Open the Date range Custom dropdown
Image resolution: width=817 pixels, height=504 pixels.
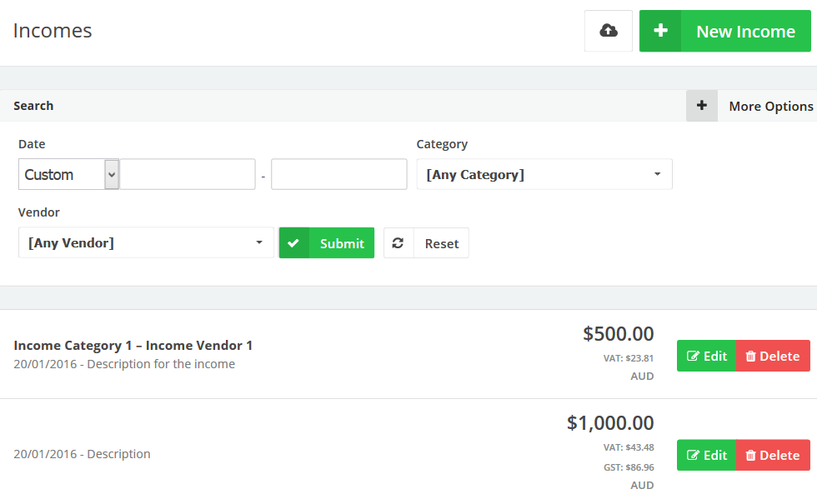pos(68,175)
